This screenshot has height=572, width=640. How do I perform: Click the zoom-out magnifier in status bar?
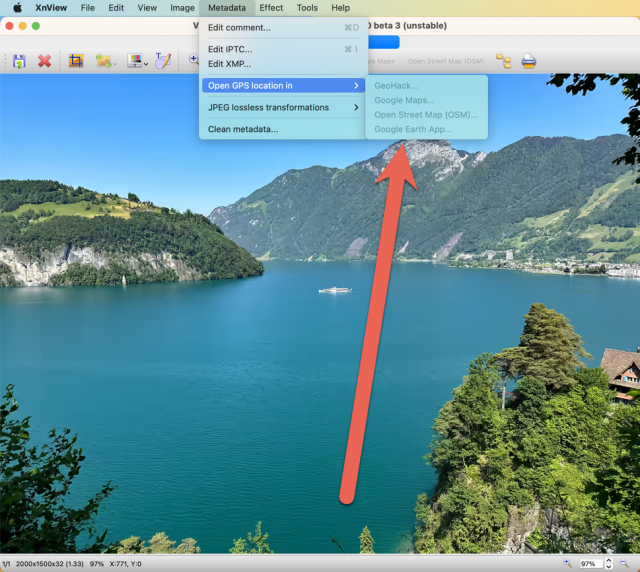click(x=624, y=563)
